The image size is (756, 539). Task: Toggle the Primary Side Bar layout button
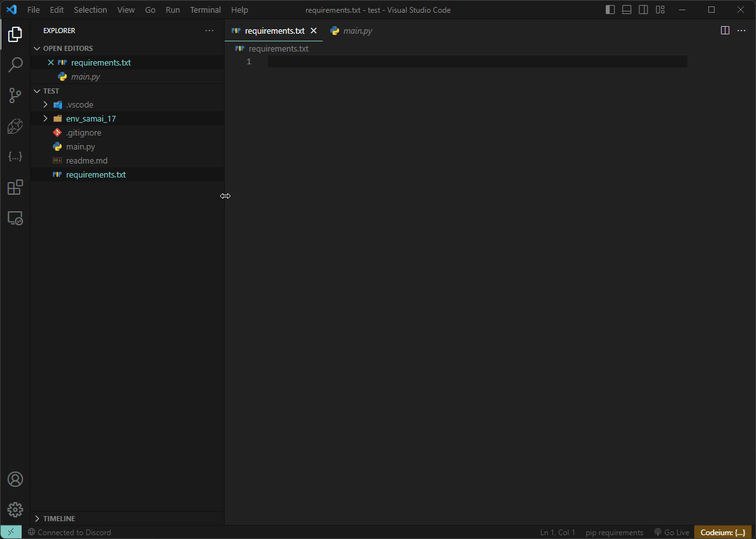click(610, 10)
